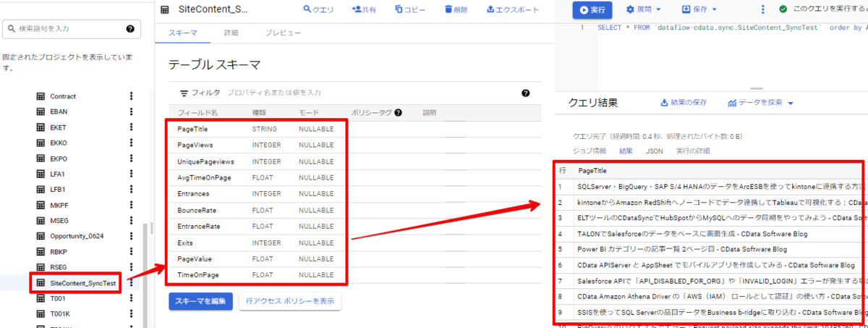Open the 保存 save dropdown

[699, 9]
